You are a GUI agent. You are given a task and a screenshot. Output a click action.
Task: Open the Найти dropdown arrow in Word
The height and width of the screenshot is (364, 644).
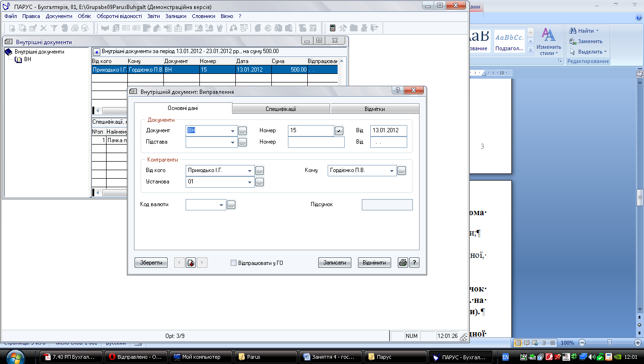597,31
